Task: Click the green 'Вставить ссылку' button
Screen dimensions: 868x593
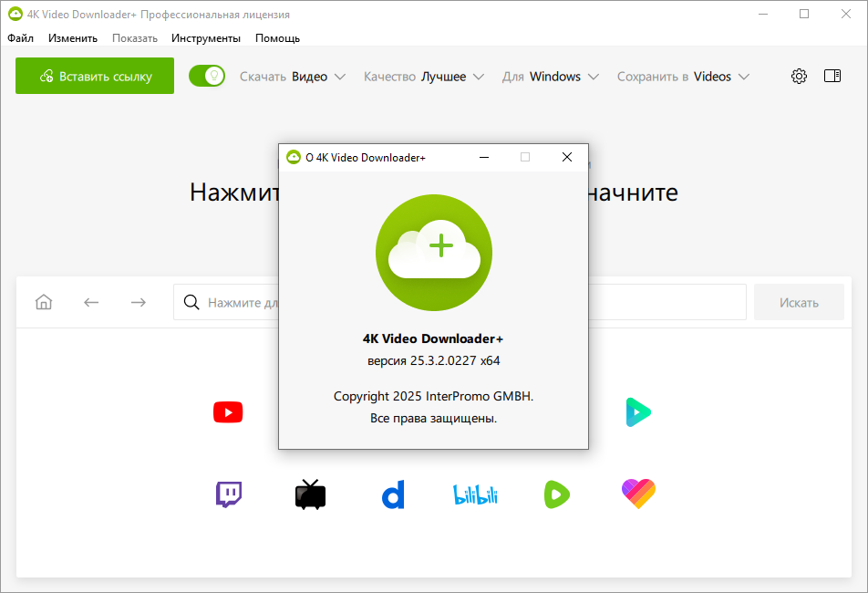Action: pos(95,77)
